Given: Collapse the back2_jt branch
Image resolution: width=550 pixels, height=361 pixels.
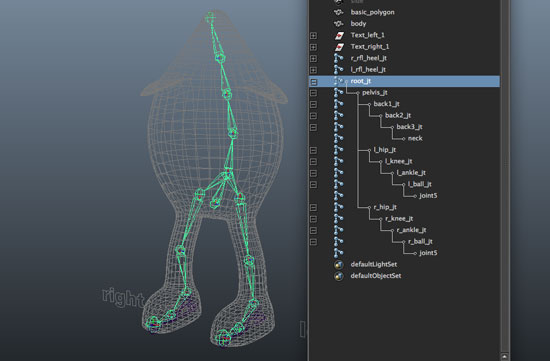Looking at the screenshot, I should [313, 116].
